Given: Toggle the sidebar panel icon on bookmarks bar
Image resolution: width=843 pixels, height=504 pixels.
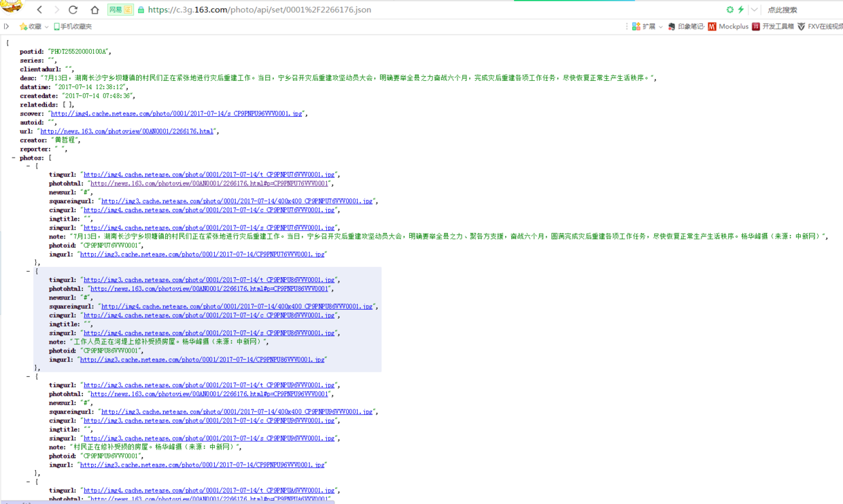Looking at the screenshot, I should click(x=7, y=26).
